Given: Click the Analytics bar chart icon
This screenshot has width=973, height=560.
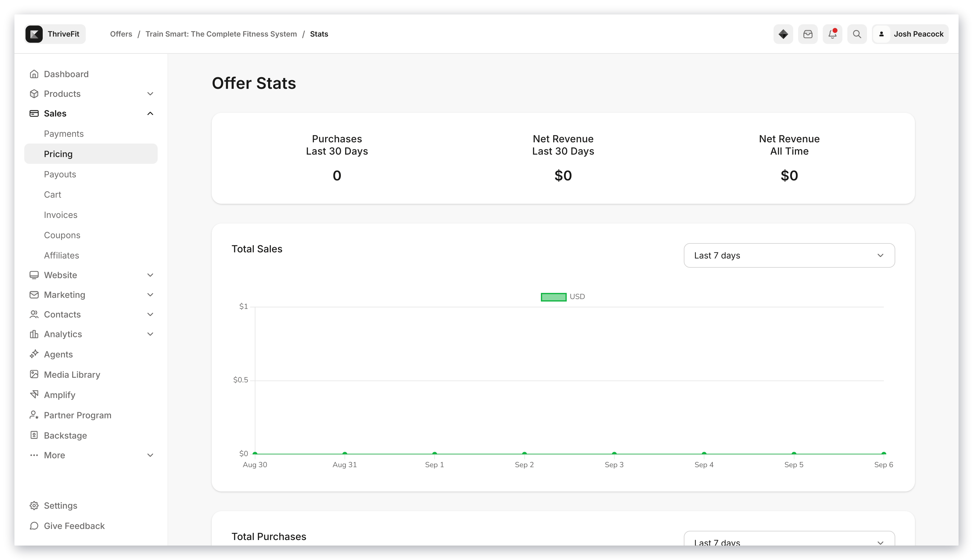Looking at the screenshot, I should pos(34,334).
